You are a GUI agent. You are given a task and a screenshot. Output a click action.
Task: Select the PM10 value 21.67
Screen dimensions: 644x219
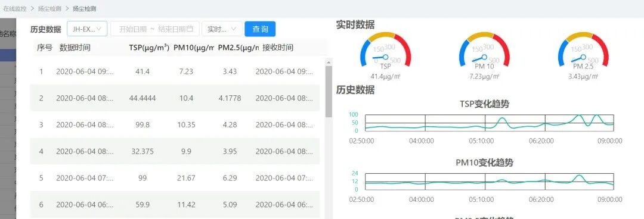186,178
